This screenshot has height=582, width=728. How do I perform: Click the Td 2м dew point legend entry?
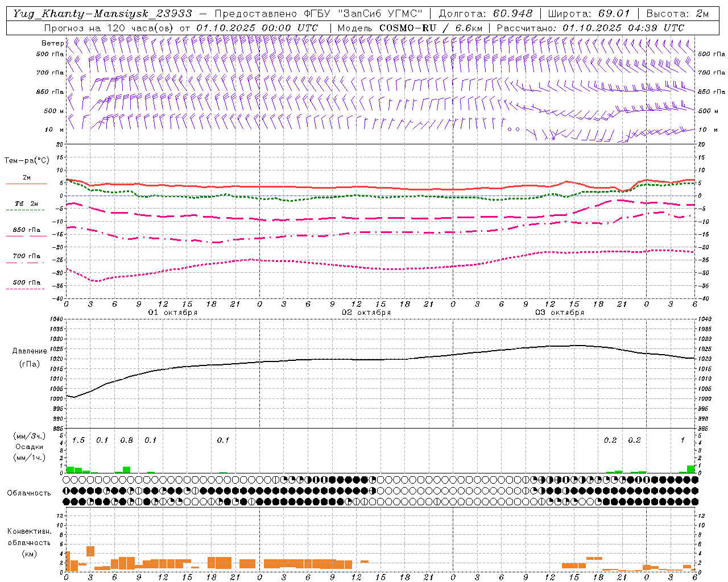(26, 203)
